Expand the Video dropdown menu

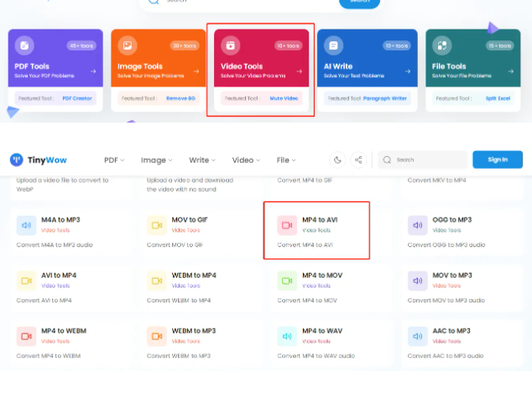(x=246, y=160)
